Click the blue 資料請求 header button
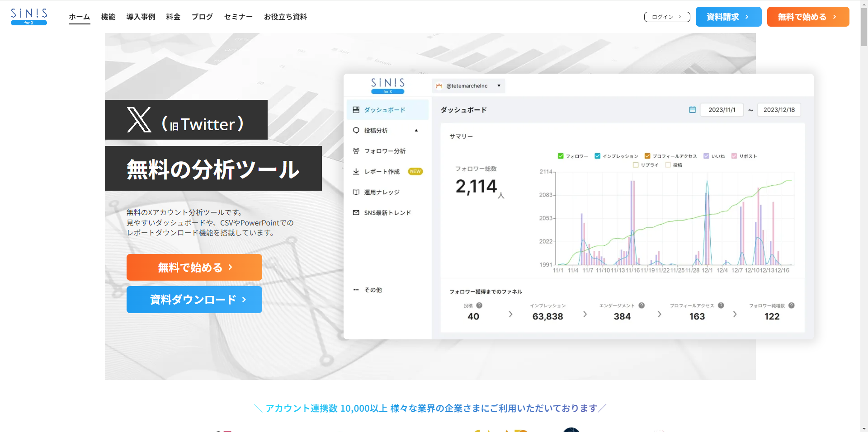The height and width of the screenshot is (432, 868). coord(728,17)
